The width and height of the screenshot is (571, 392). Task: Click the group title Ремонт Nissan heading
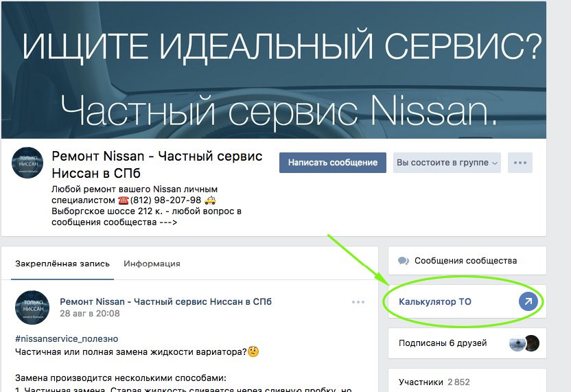[x=157, y=165]
